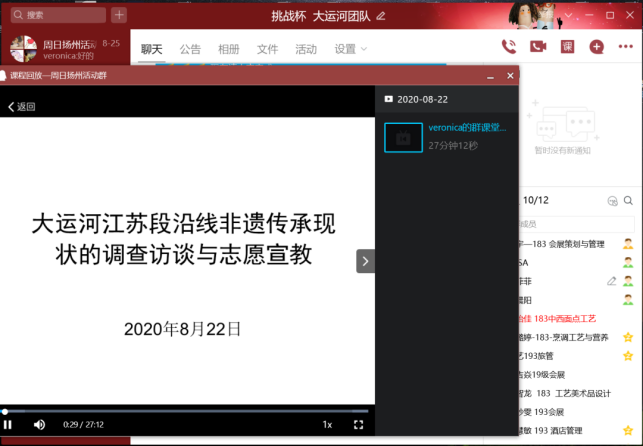Start a voice call in group
The height and width of the screenshot is (446, 643).
pyautogui.click(x=508, y=46)
